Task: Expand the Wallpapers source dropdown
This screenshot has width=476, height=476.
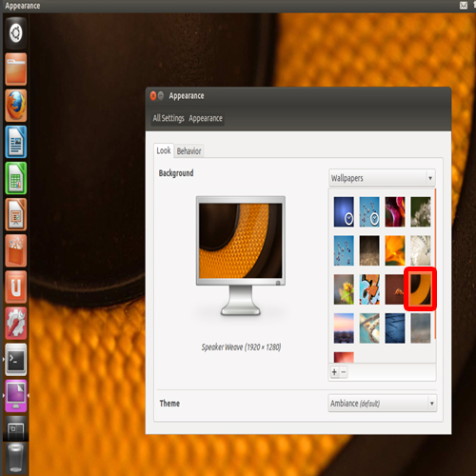Action: 382,178
